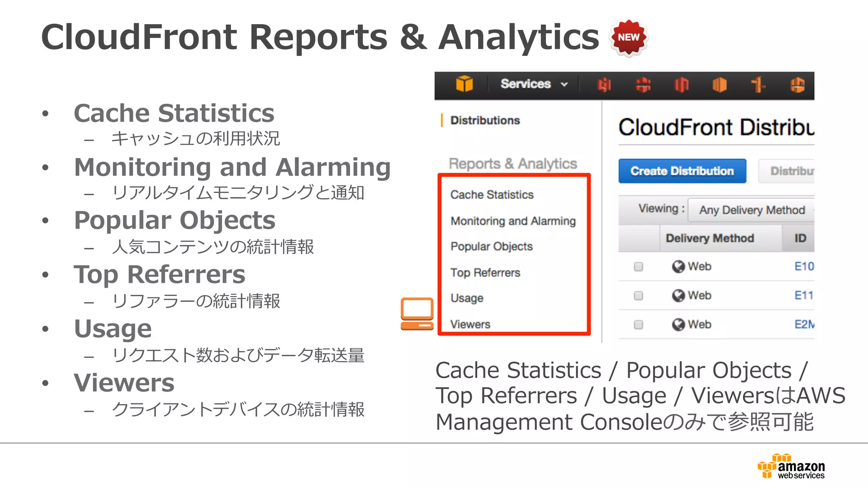Open the Services dropdown menu
868x488 pixels.
(534, 84)
